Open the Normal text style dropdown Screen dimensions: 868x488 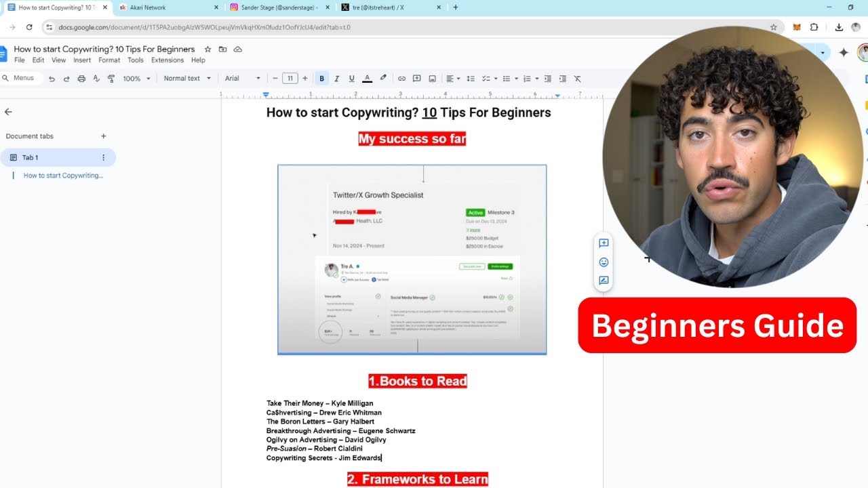(187, 79)
